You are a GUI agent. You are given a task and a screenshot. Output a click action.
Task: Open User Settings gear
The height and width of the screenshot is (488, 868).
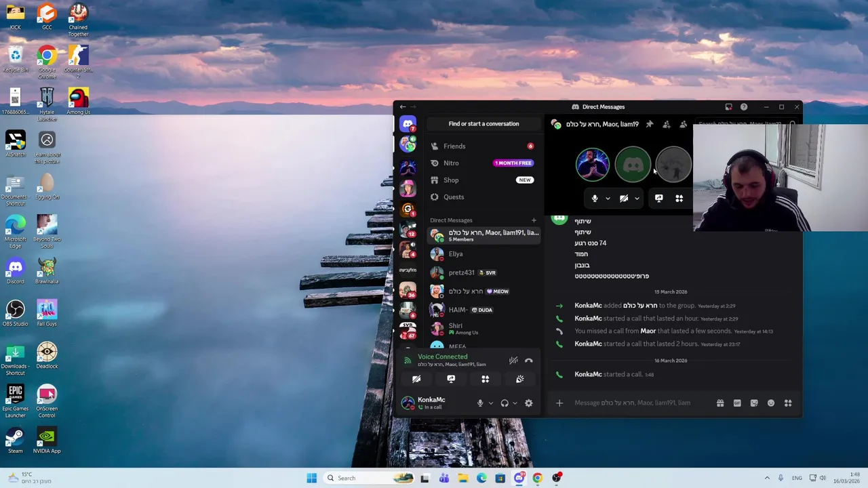point(528,403)
